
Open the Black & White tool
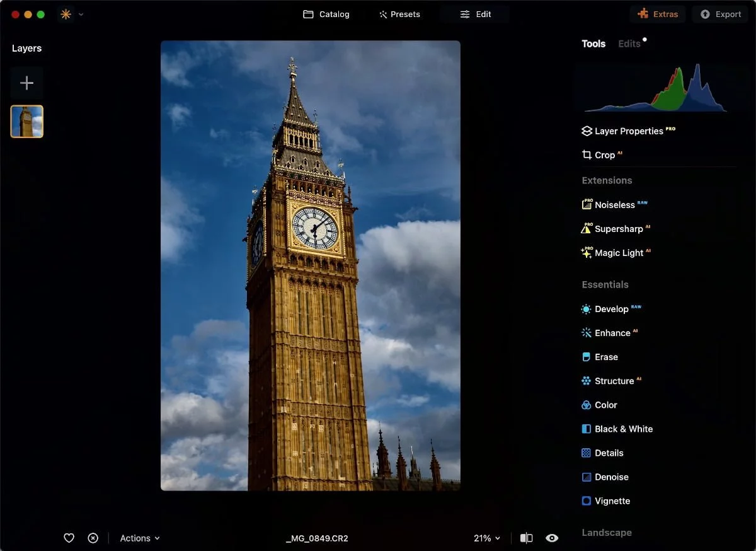pos(623,429)
